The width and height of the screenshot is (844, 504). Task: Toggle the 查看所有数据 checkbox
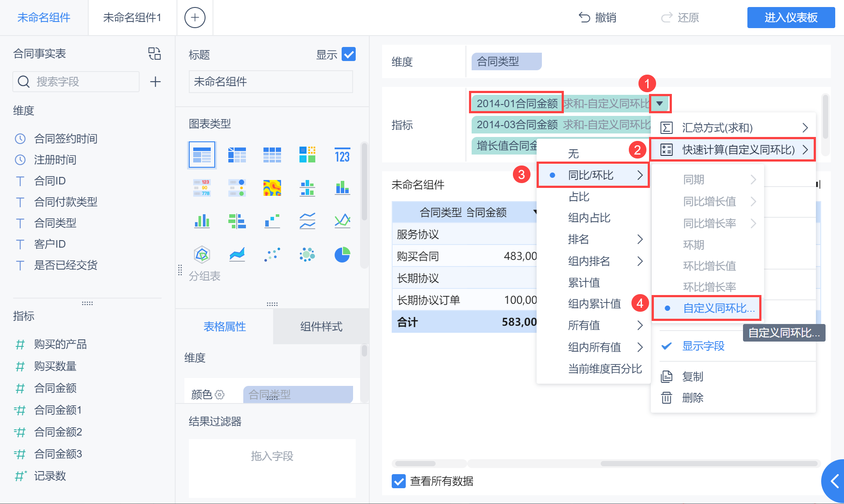pos(399,481)
